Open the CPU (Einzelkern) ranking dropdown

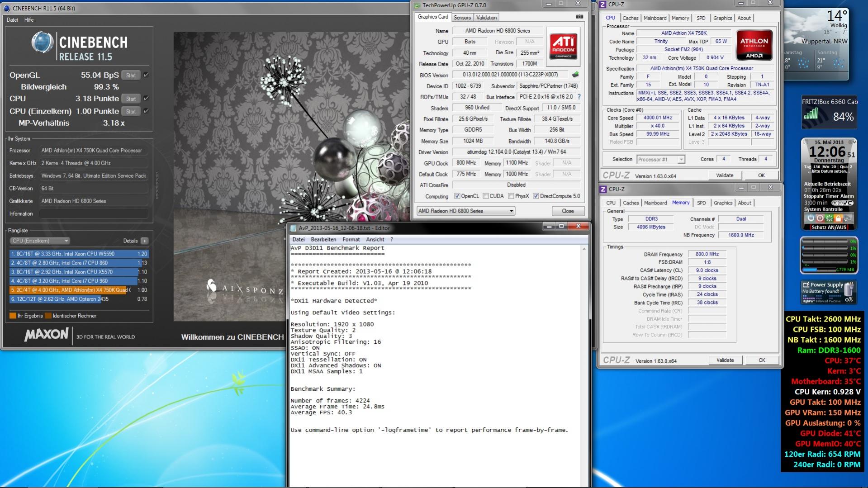[40, 241]
